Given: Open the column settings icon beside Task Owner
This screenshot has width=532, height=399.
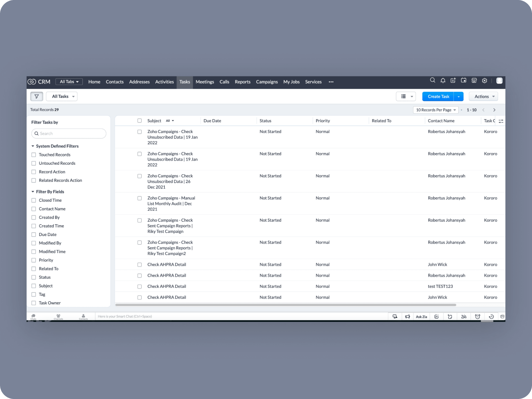Looking at the screenshot, I should click(x=501, y=121).
